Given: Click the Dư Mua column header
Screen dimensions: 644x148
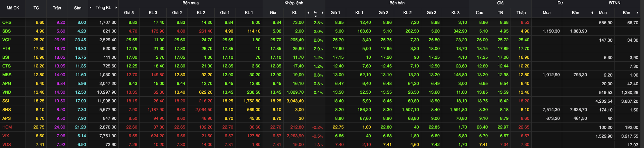Looking at the screenshot, I should coord(547,13).
